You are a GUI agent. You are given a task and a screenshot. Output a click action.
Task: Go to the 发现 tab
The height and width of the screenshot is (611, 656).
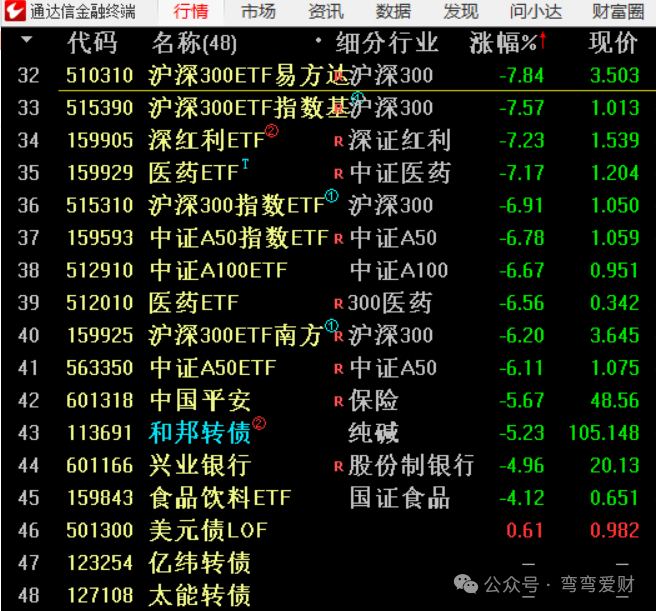(461, 12)
